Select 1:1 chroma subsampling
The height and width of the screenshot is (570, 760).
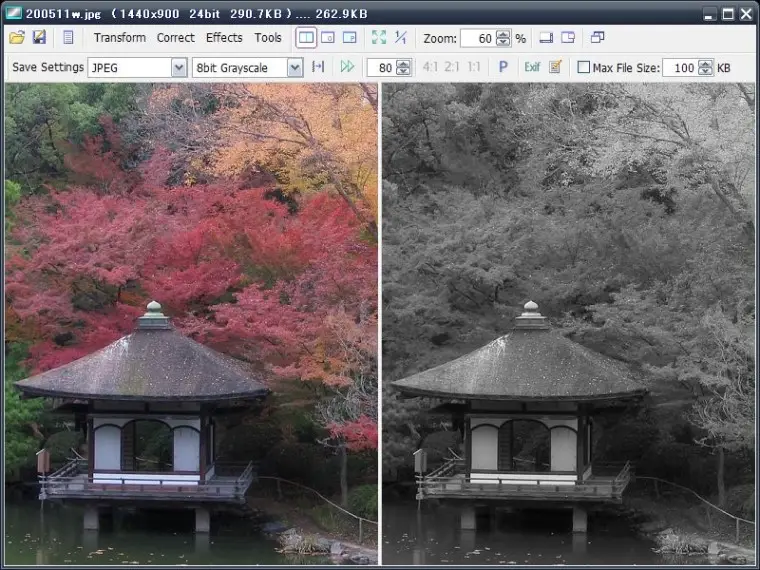tap(474, 67)
